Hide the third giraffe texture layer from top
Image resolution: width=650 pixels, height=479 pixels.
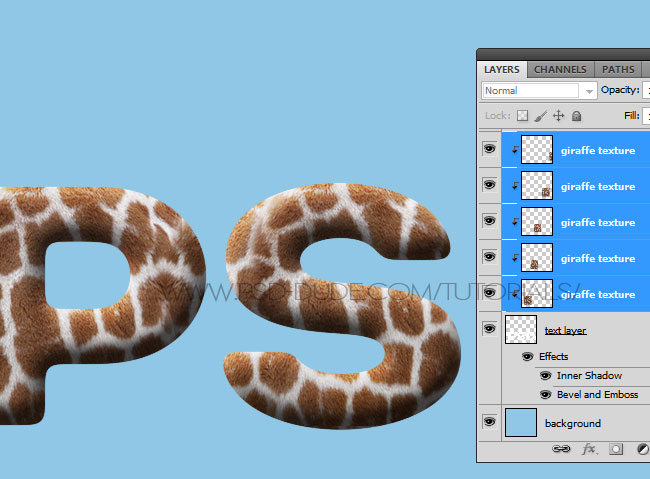[490, 221]
